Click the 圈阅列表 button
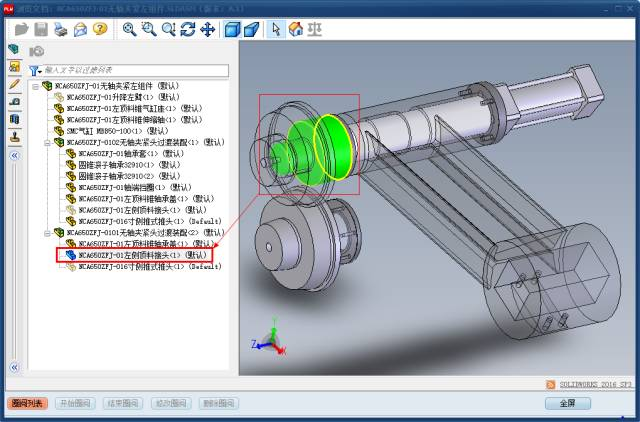The height and width of the screenshot is (422, 640). pyautogui.click(x=27, y=403)
